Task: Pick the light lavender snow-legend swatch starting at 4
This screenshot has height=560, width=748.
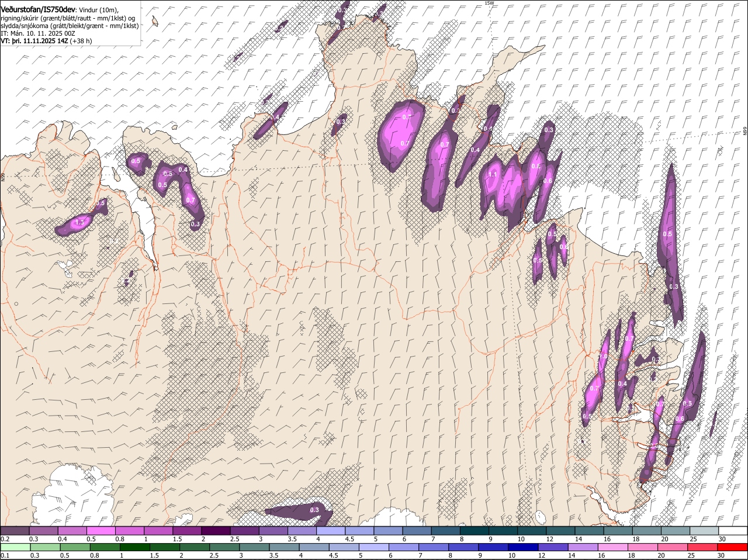Action: [x=331, y=530]
